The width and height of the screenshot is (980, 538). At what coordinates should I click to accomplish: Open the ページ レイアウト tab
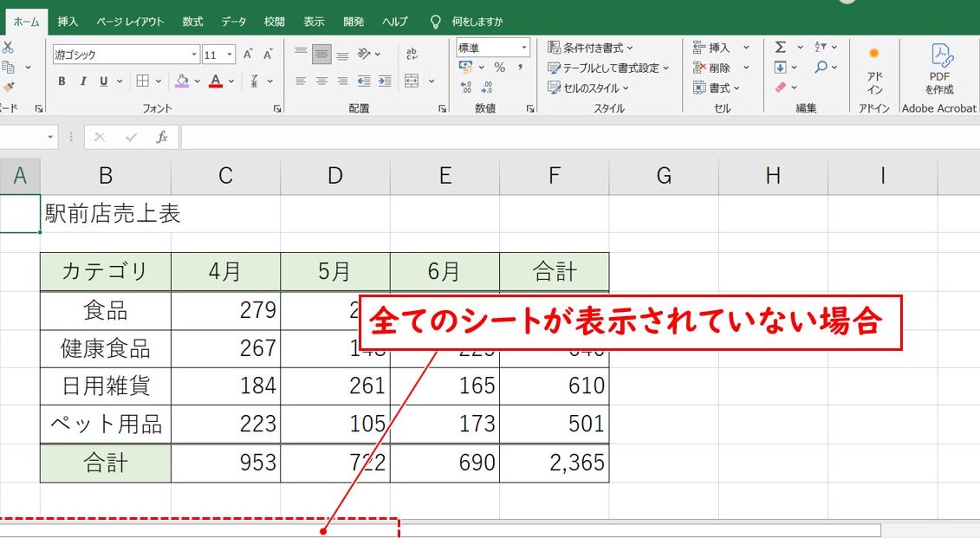click(x=130, y=22)
